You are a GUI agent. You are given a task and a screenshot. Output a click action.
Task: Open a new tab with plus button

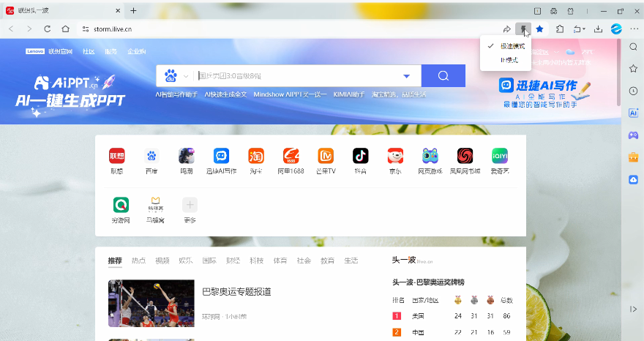coord(133,11)
